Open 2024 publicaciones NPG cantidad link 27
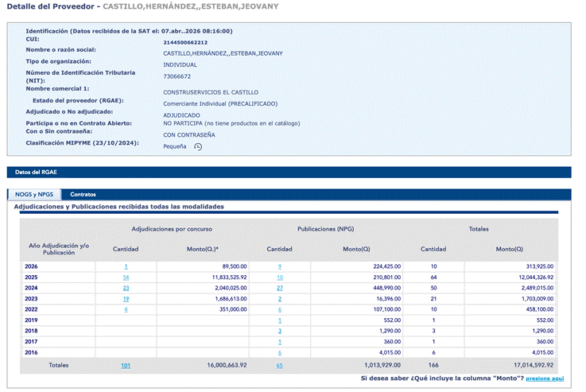Image resolution: width=586 pixels, height=392 pixels. click(x=280, y=288)
